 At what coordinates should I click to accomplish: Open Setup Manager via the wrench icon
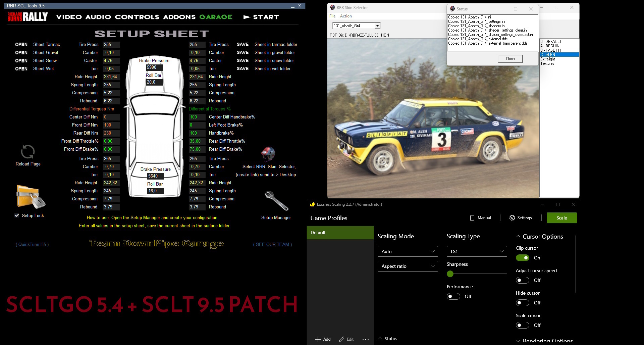pos(276,201)
